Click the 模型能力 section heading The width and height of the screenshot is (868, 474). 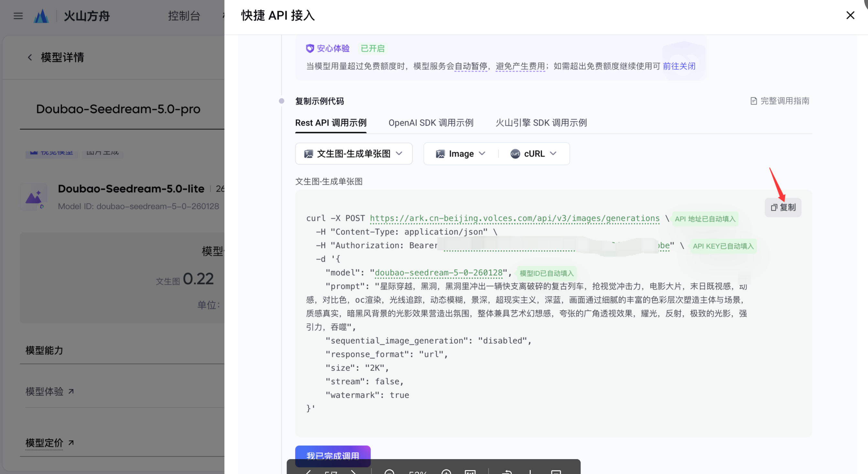click(44, 350)
